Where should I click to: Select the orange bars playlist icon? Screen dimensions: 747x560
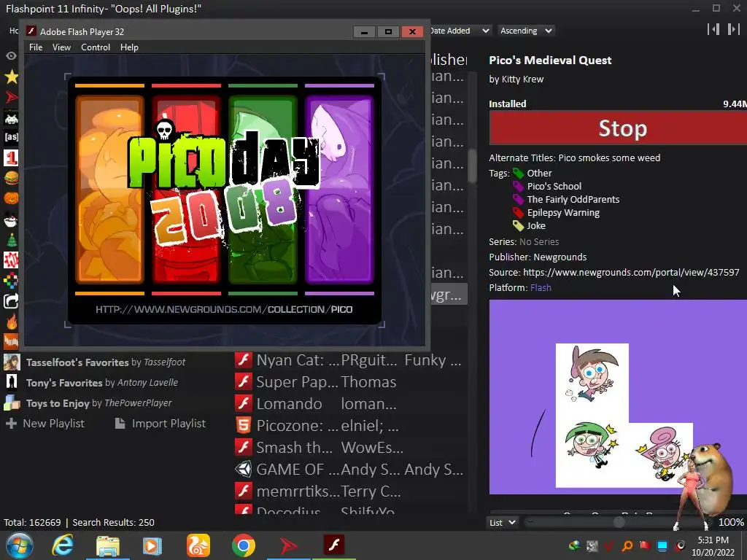[11, 341]
